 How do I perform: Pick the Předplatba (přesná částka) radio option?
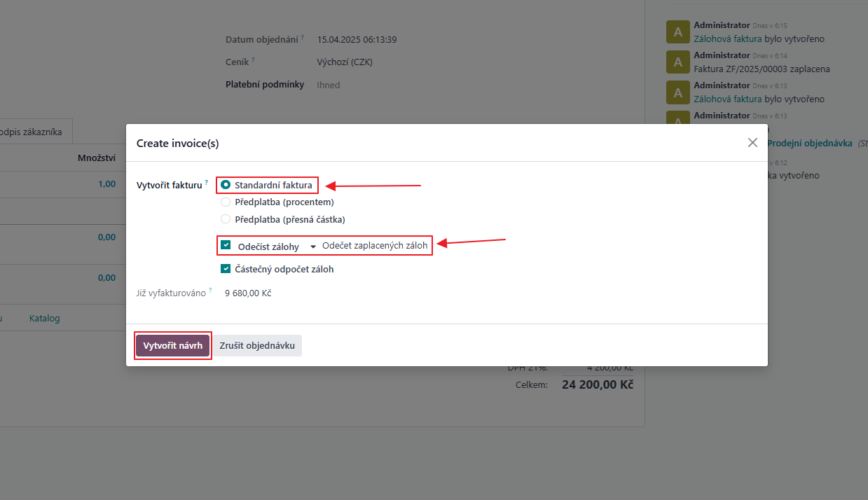click(226, 219)
